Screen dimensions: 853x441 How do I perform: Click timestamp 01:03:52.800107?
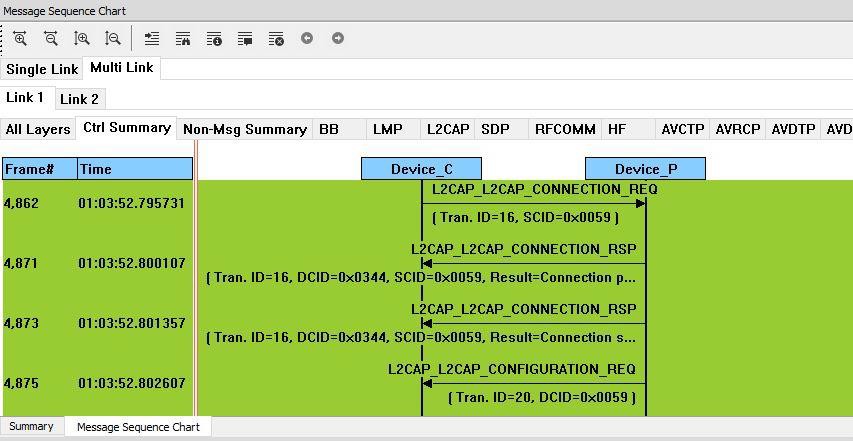[132, 263]
